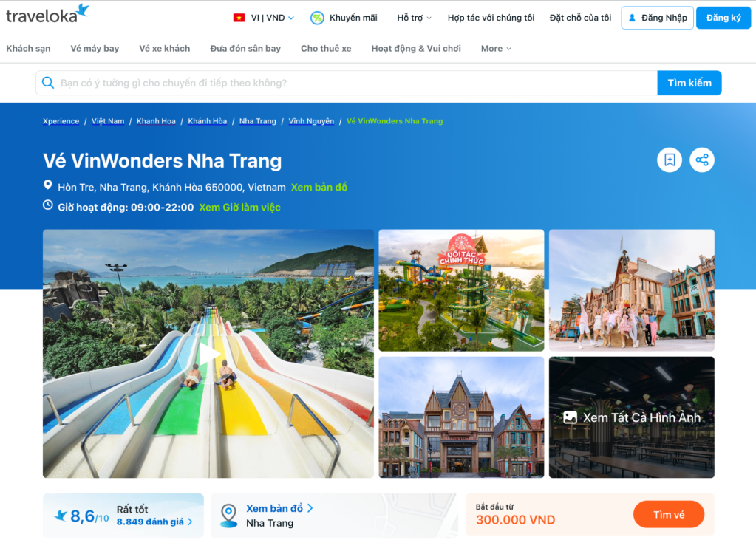Open Đặt chỗ của tôi

[x=581, y=18]
